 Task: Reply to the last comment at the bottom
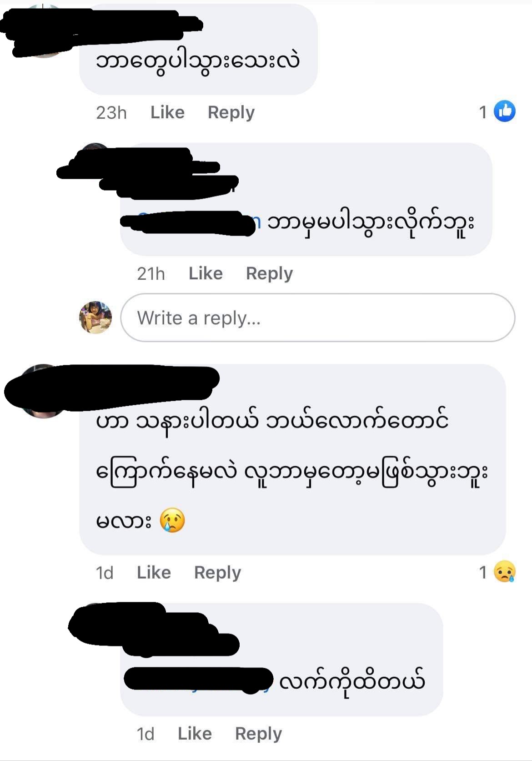258,734
